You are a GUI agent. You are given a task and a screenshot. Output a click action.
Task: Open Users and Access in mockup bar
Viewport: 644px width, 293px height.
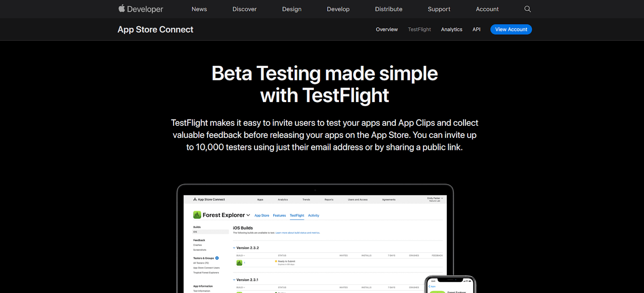(x=358, y=199)
